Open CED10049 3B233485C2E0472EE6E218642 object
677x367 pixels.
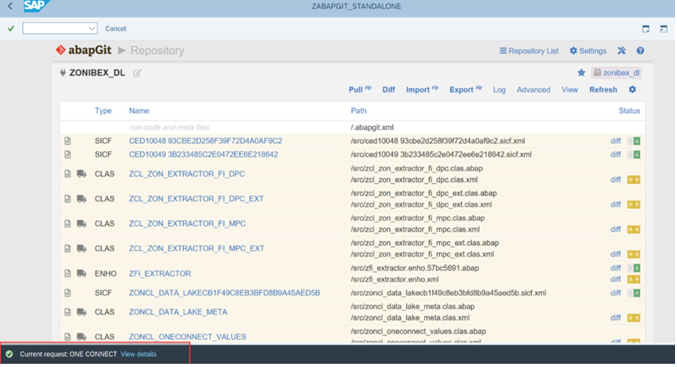(203, 155)
